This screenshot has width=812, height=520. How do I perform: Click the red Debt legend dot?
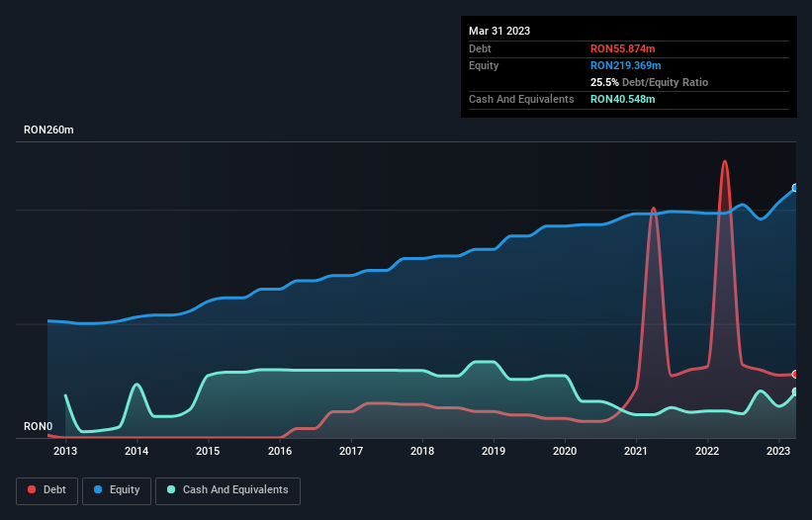32,489
